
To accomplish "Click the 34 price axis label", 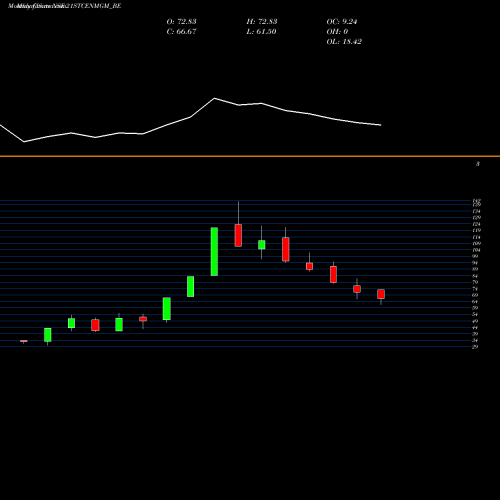I will tap(475, 341).
